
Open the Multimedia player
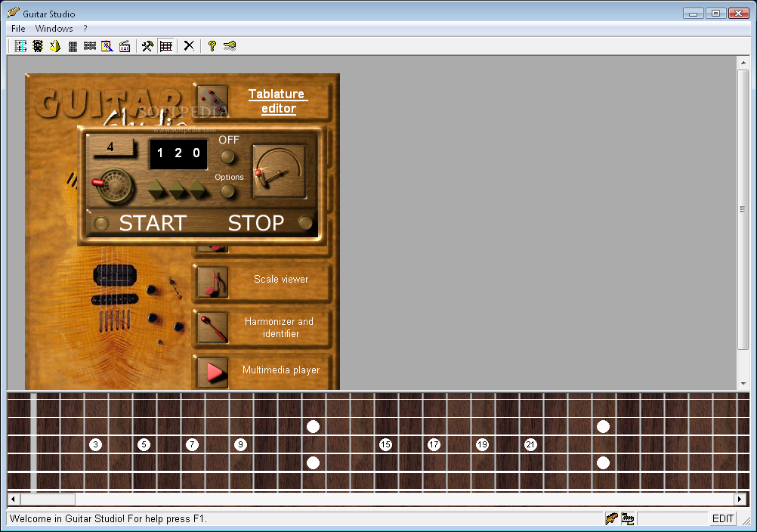coord(281,370)
